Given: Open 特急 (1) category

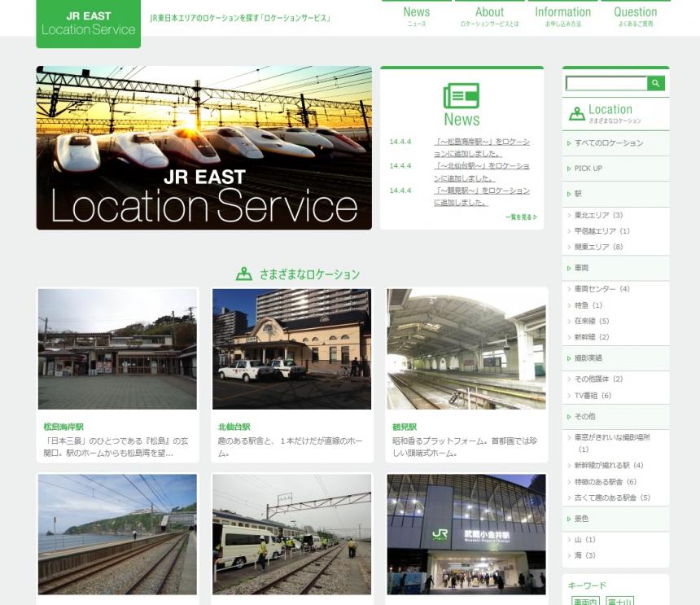Looking at the screenshot, I should coord(588,305).
